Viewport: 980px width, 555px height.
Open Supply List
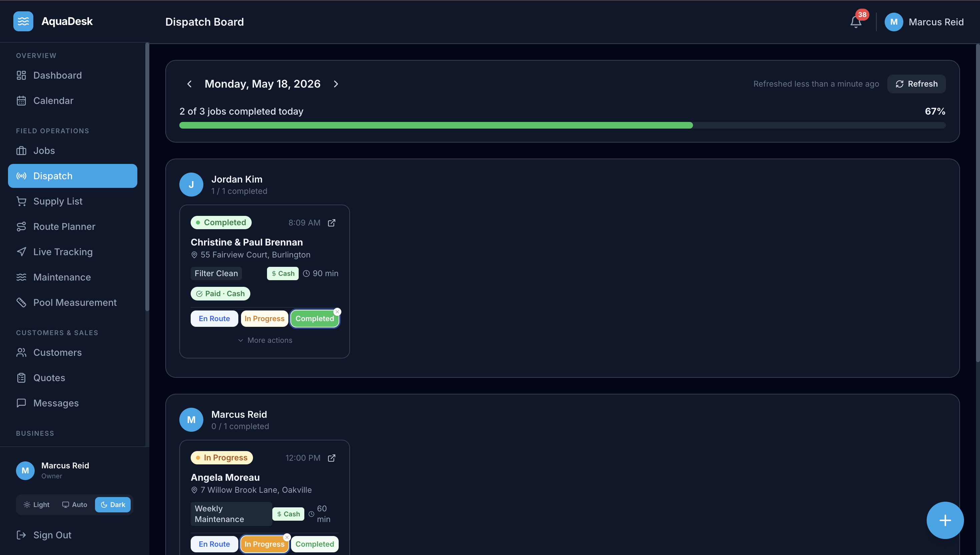pyautogui.click(x=72, y=201)
